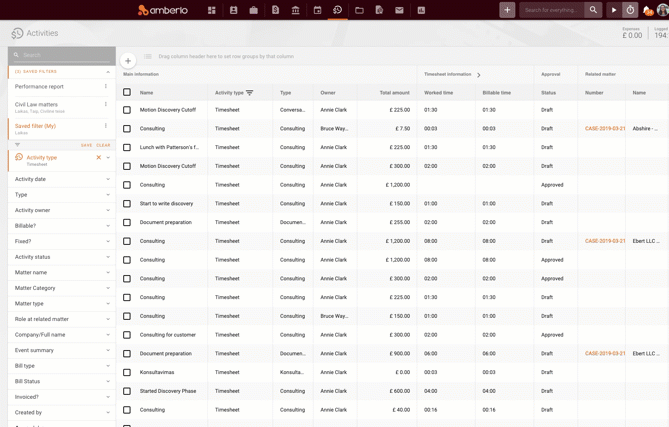The width and height of the screenshot is (669, 427).
Task: Check the Start to write discovery row checkbox
Action: [x=127, y=203]
